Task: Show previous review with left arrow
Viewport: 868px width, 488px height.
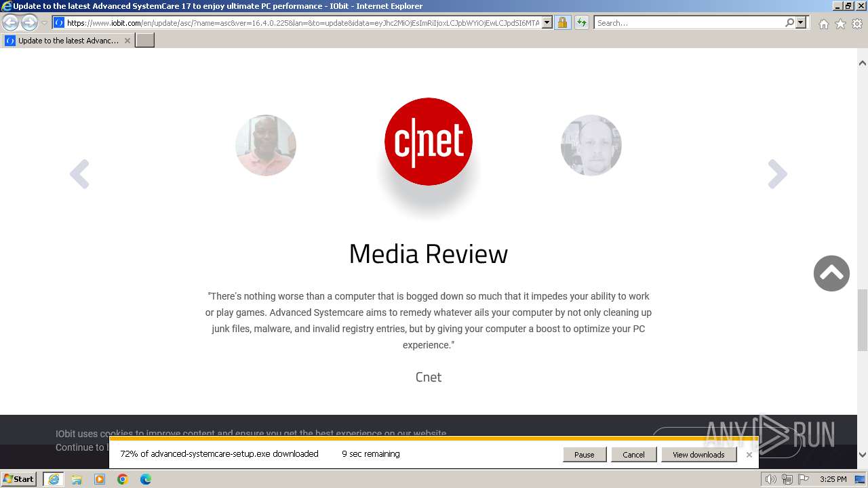Action: pos(79,174)
